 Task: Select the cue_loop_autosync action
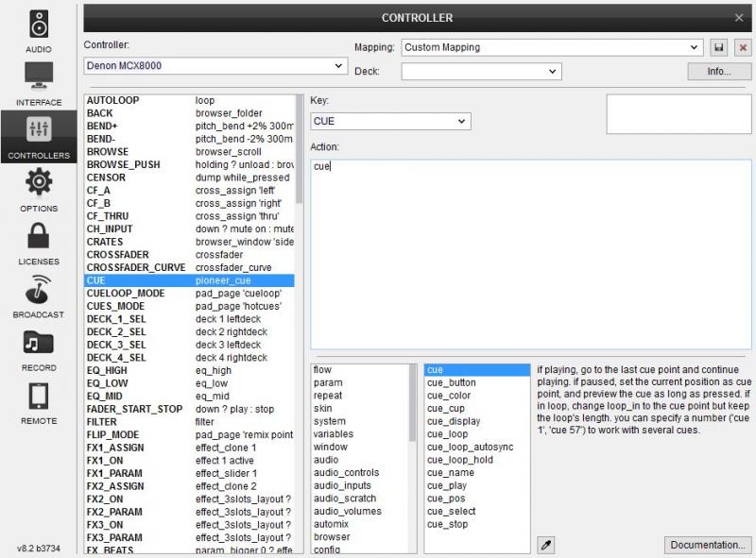click(x=477, y=447)
